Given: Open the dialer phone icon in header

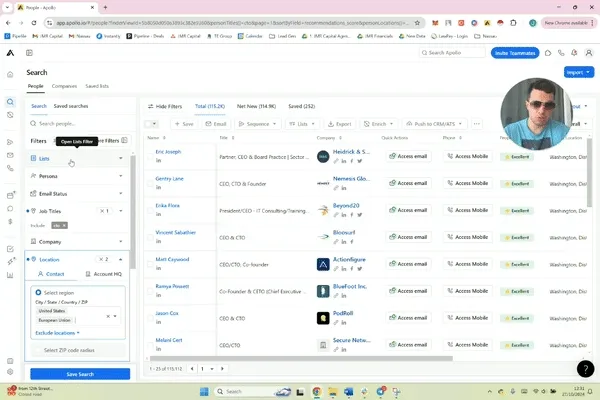Looking at the screenshot, I should click(x=561, y=53).
